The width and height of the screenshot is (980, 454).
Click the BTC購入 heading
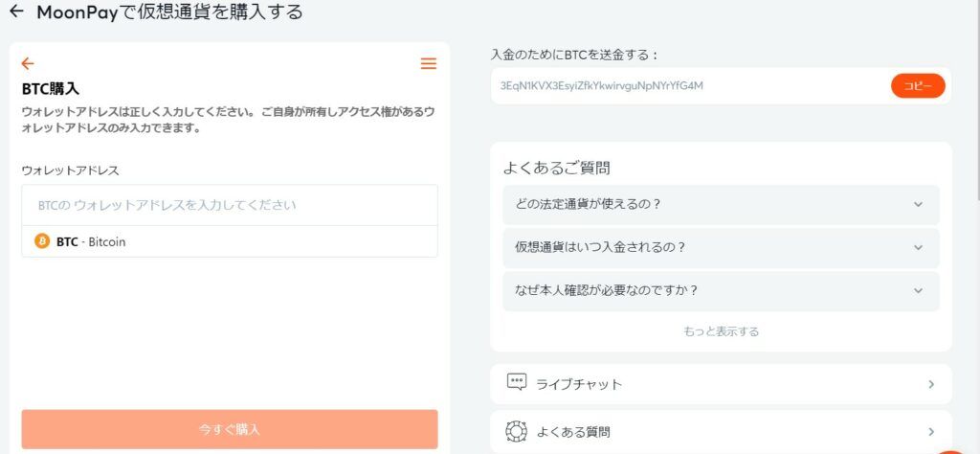51,89
